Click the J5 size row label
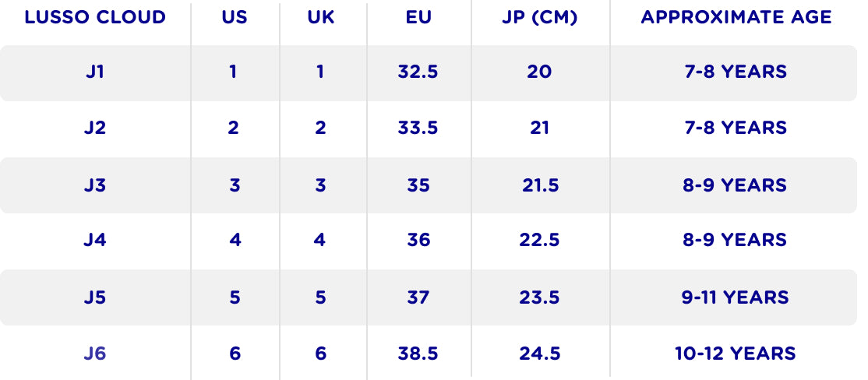The image size is (868, 380). [x=95, y=297]
